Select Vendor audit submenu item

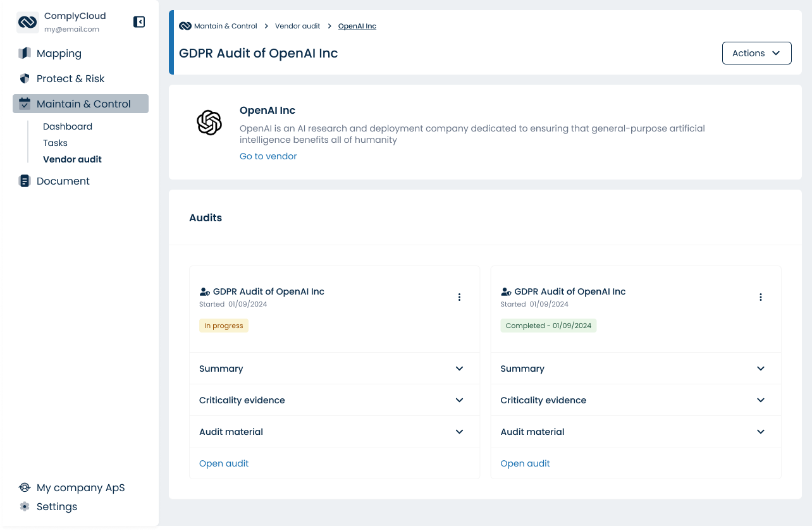[72, 159]
